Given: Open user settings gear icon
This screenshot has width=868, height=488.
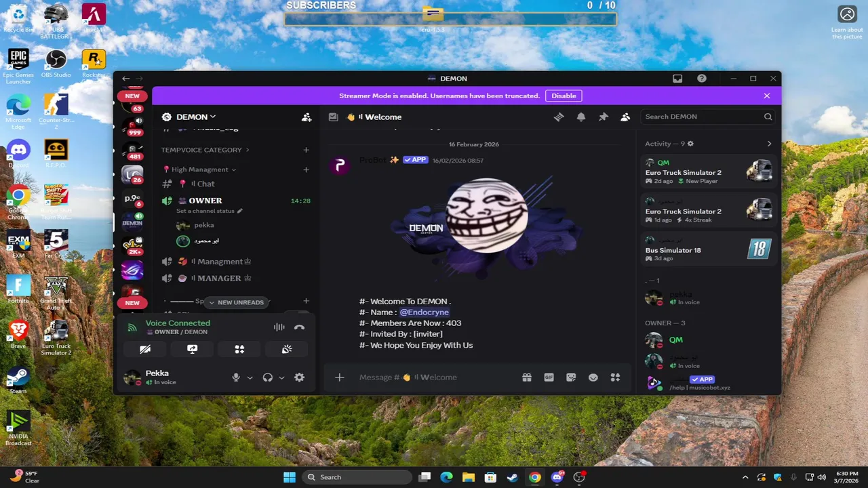Looking at the screenshot, I should pos(299,378).
